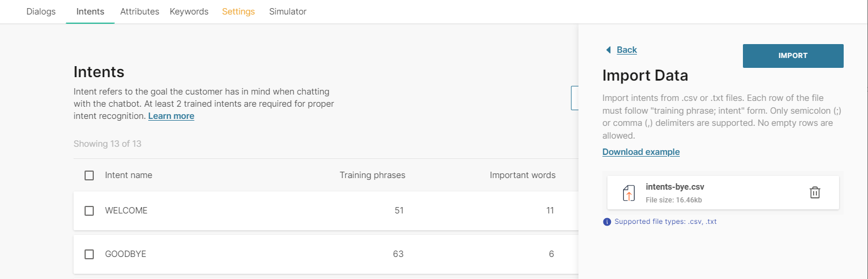The image size is (868, 279).
Task: Open the Learn more link
Action: pyautogui.click(x=171, y=116)
